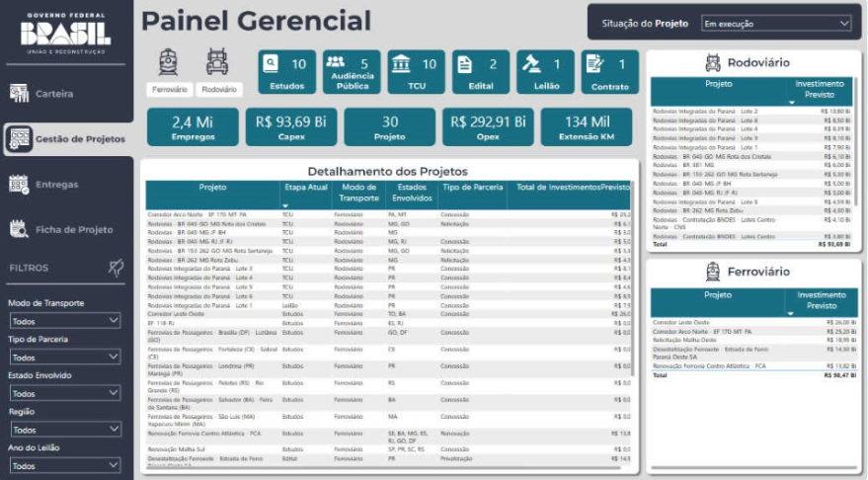Select row Corredor Arco Norte in Detalhamento table
This screenshot has width=868, height=480.
(x=387, y=214)
